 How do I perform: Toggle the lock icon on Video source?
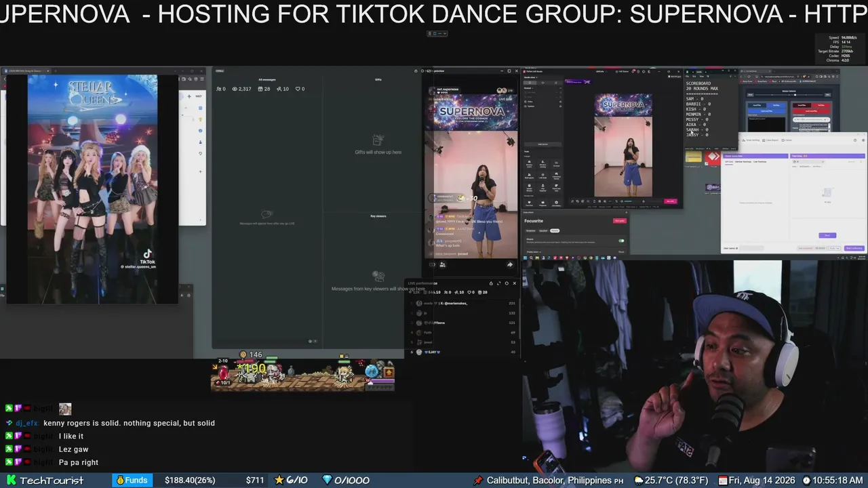click(x=559, y=102)
